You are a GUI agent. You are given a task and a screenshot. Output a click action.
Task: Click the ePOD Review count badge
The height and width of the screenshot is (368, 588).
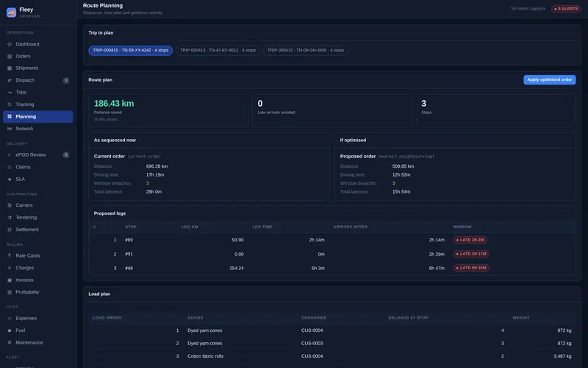point(66,155)
